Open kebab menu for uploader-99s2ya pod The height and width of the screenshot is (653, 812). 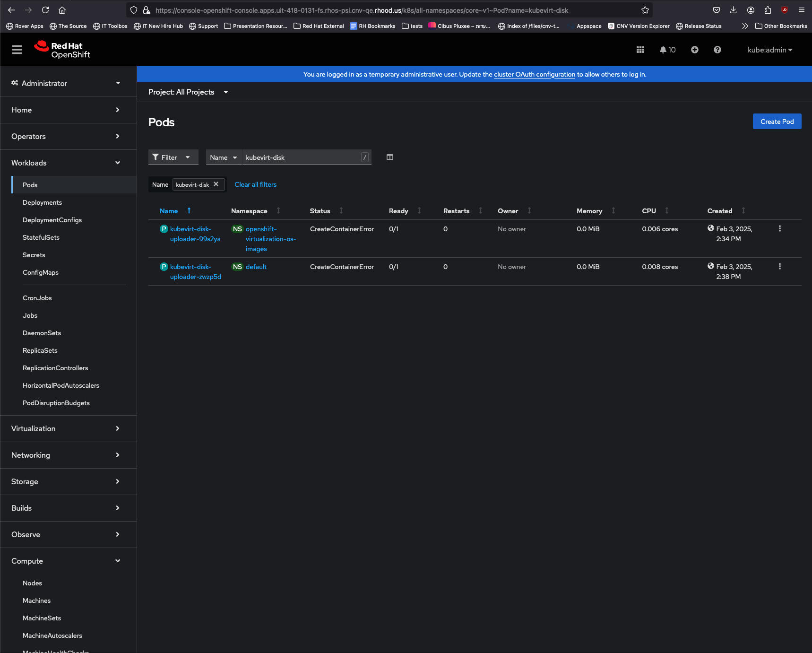(x=779, y=229)
